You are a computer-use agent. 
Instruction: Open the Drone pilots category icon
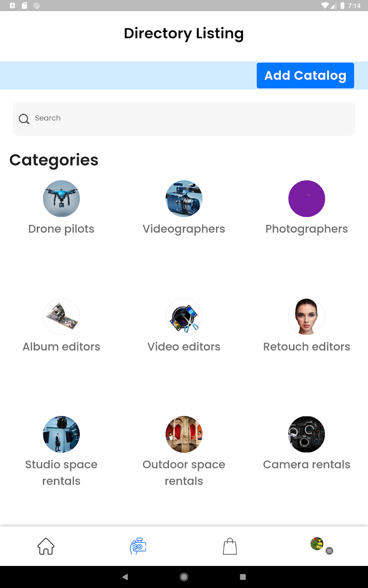61,199
